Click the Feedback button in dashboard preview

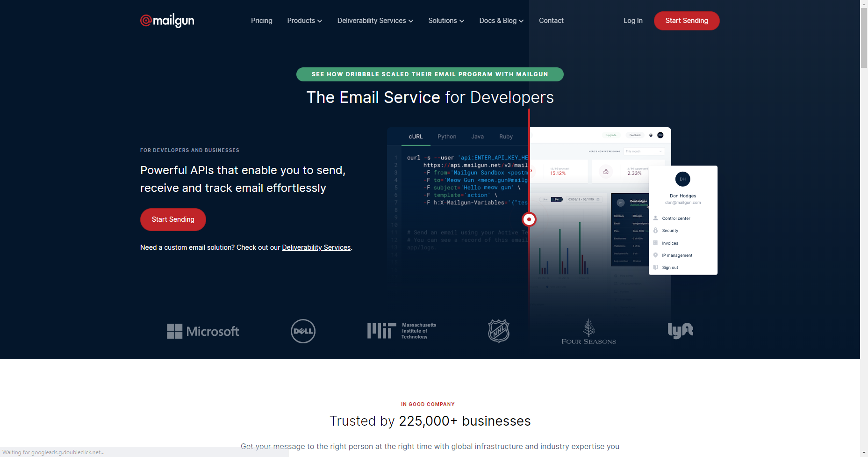point(635,135)
